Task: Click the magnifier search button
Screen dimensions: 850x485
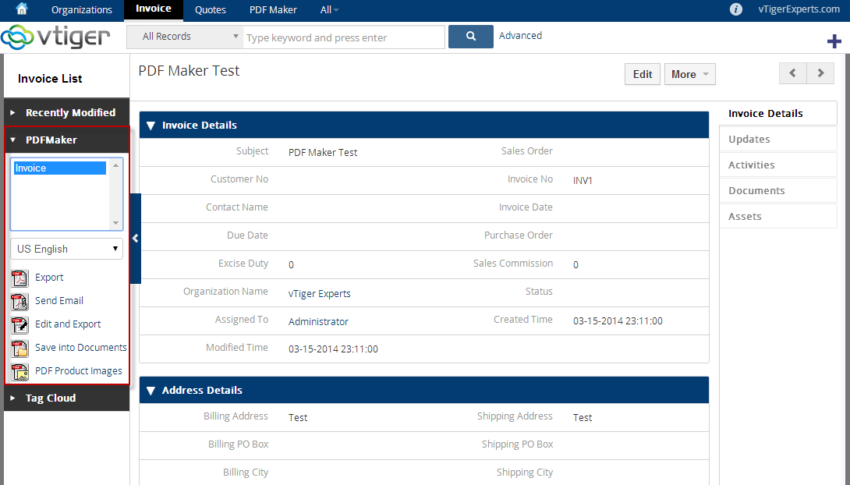Action: tap(471, 36)
